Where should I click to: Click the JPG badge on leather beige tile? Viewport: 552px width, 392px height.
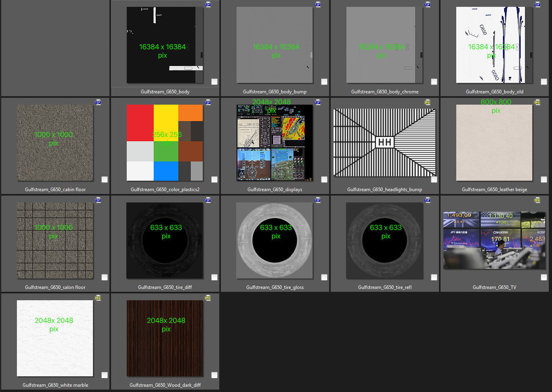click(537, 102)
